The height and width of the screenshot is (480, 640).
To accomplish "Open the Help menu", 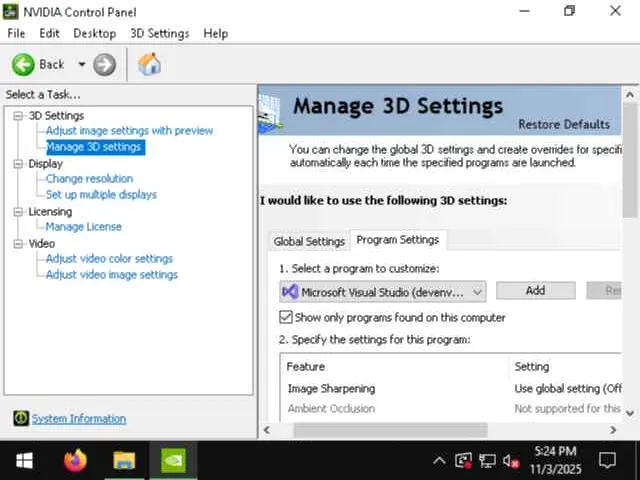I will (216, 33).
